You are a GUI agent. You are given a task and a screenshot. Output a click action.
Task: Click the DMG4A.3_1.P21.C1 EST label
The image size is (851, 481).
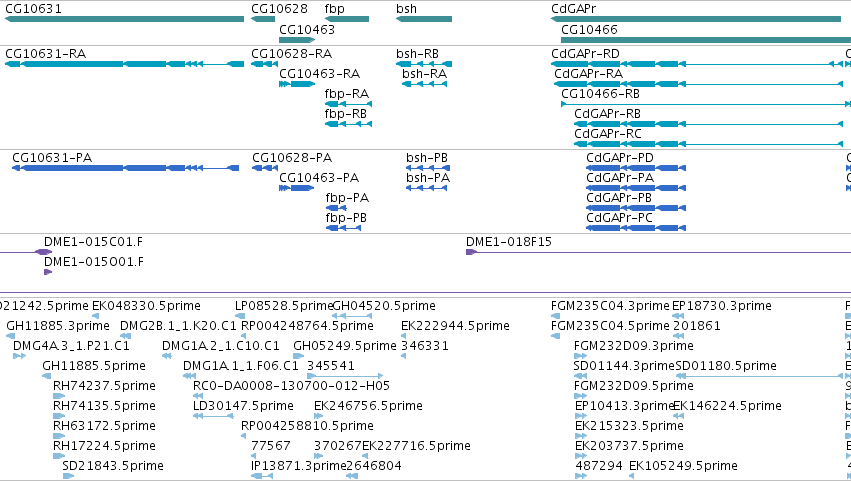[x=71, y=346]
